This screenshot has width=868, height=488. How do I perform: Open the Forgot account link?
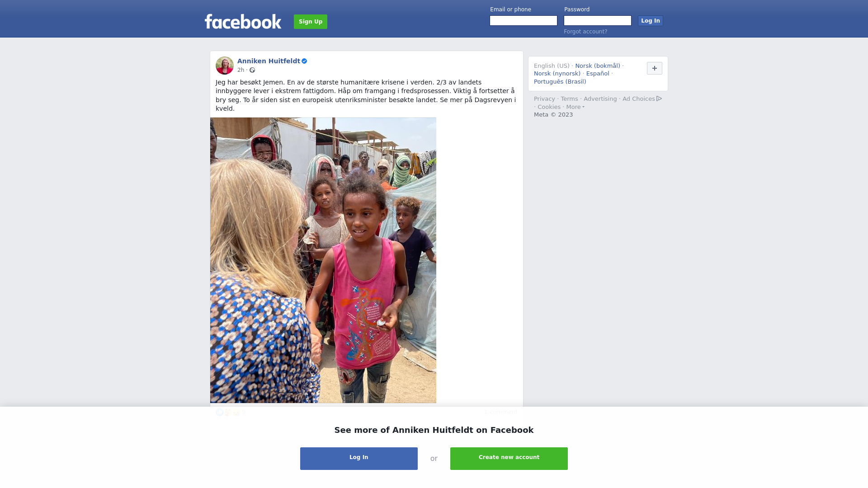pos(585,32)
